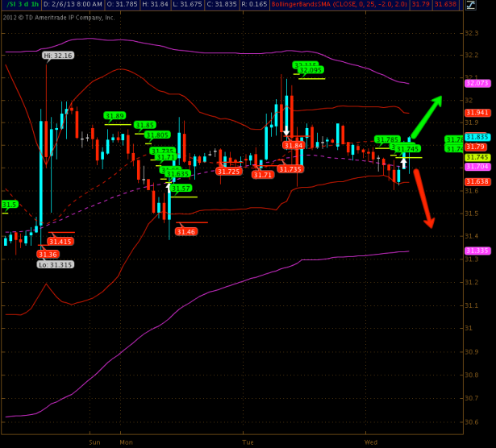Click the red downward arrow drawing
Screen dimensions: 496x448
pos(424,198)
